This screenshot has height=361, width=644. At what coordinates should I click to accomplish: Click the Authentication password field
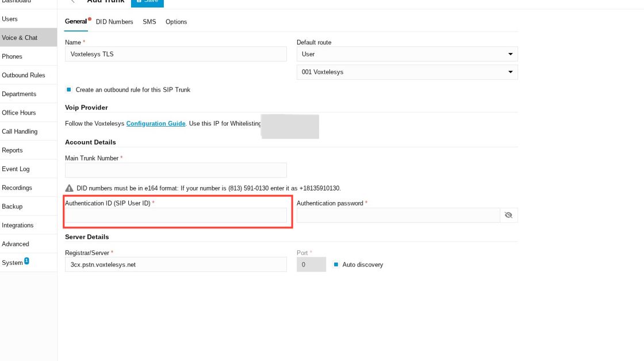398,215
